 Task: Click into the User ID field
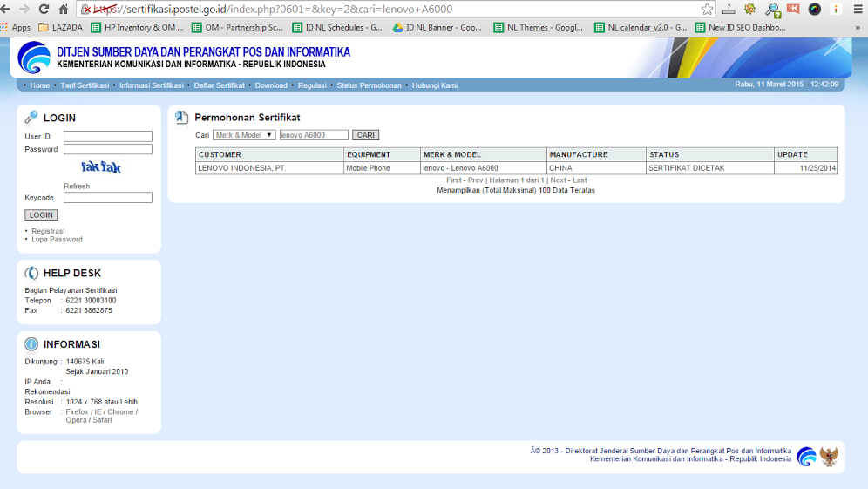pyautogui.click(x=107, y=137)
